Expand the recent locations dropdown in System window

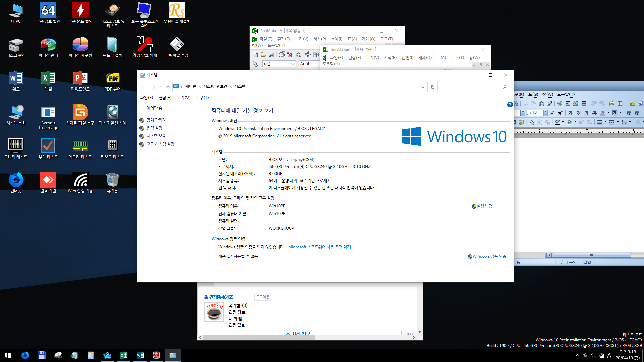pyautogui.click(x=161, y=87)
